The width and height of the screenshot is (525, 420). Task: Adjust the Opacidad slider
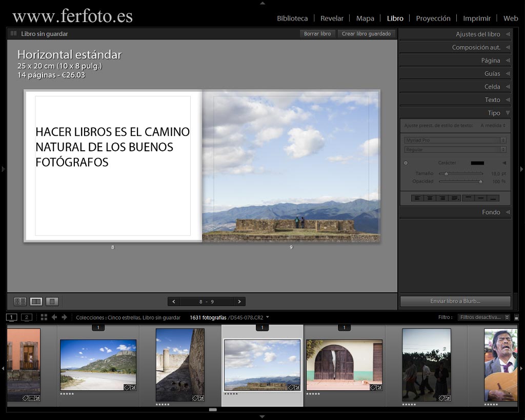click(480, 182)
